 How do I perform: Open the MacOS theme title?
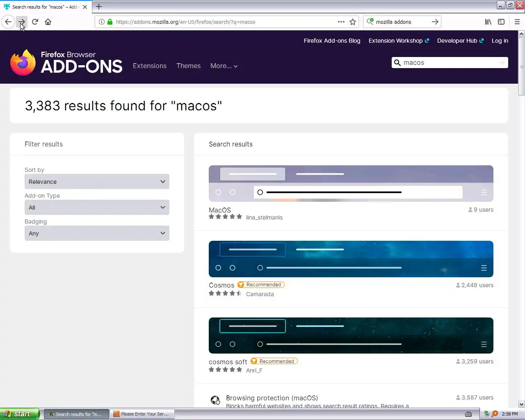(220, 210)
